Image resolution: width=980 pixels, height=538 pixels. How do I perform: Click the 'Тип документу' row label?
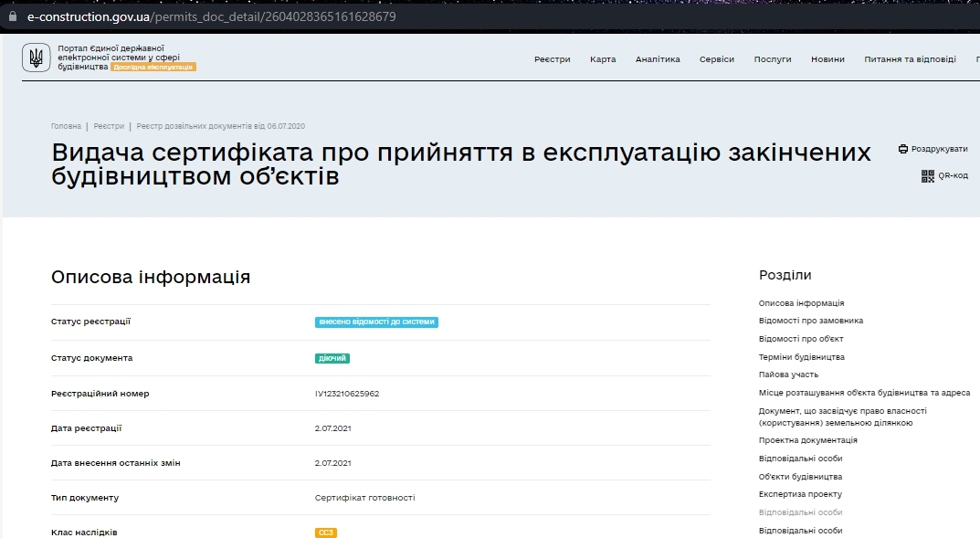(x=84, y=498)
